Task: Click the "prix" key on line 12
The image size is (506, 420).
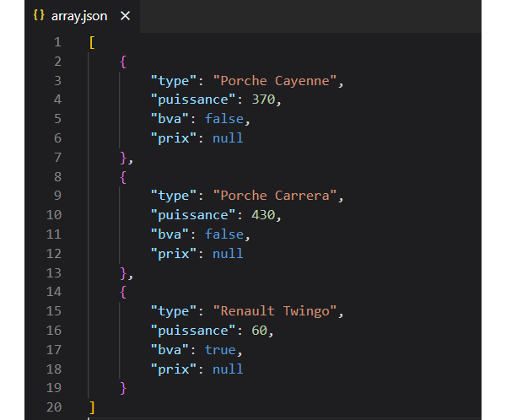Action: pos(174,255)
